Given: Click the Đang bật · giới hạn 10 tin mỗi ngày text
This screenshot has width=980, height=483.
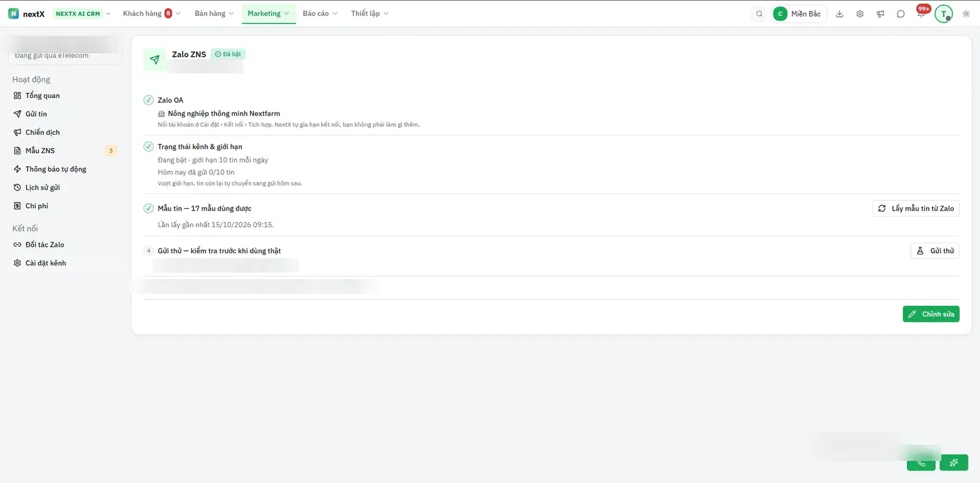Looking at the screenshot, I should pyautogui.click(x=213, y=160).
